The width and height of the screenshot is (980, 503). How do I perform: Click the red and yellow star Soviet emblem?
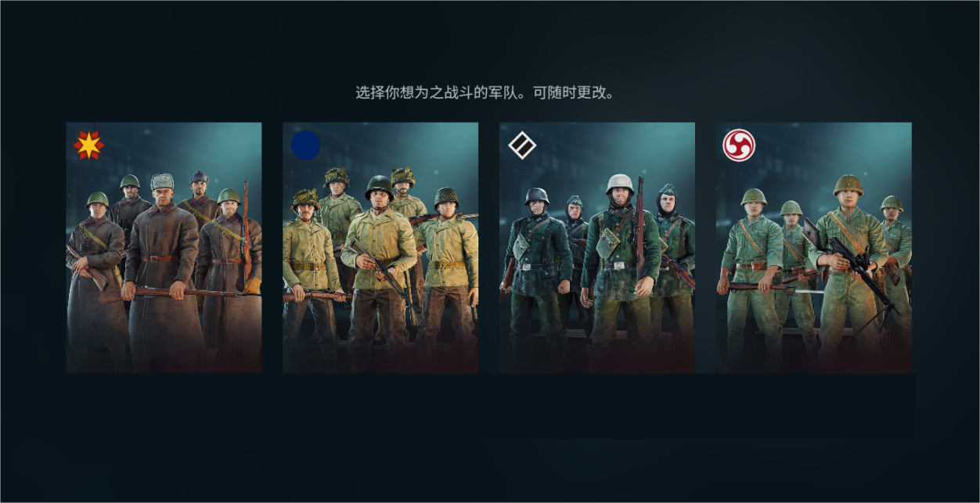(x=88, y=146)
